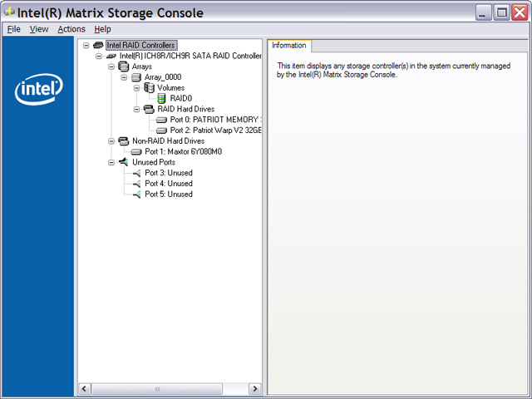
Task: Click the Intel RAID Controllers chip icon
Action: (x=98, y=45)
